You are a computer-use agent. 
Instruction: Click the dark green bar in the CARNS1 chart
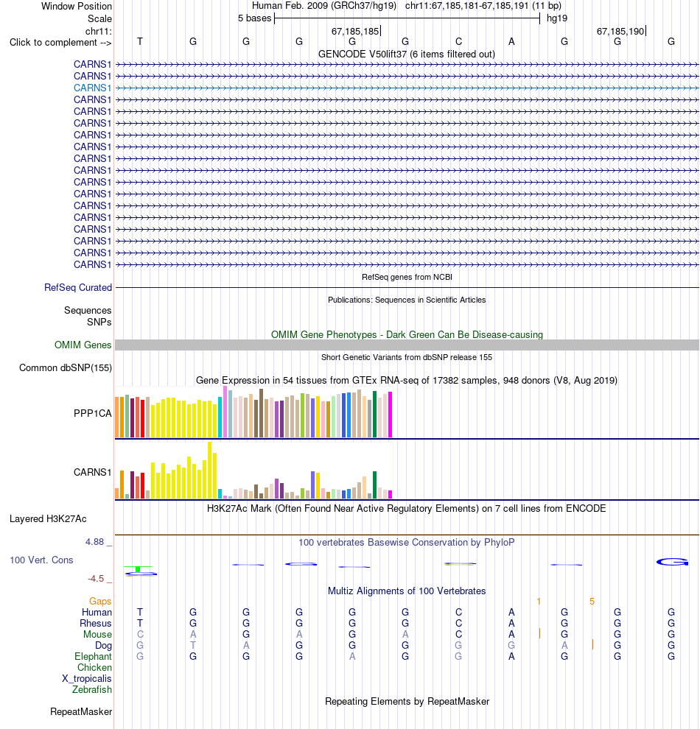pos(375,485)
